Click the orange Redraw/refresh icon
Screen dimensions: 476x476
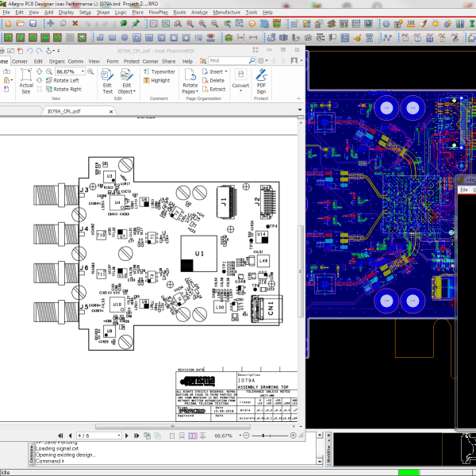click(251, 23)
